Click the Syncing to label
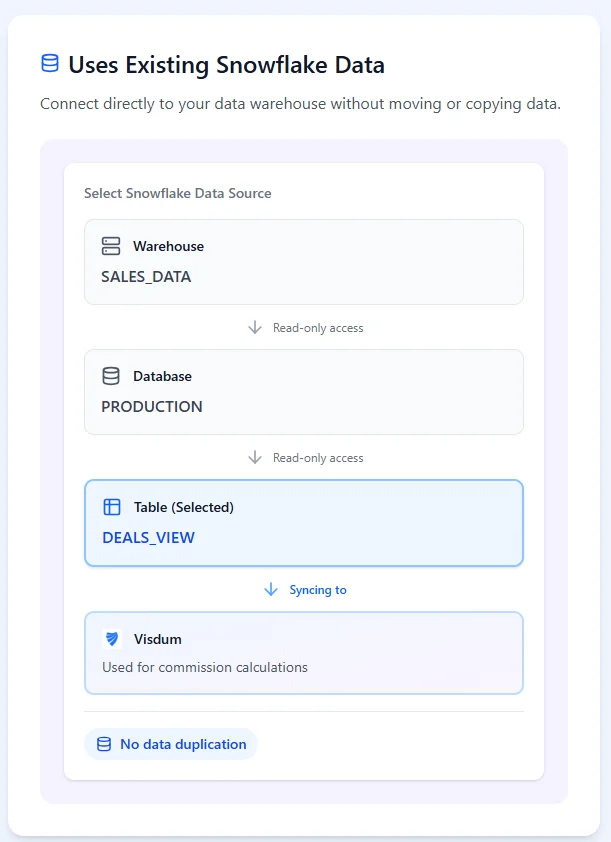Screen dimensions: 611x842 (318, 590)
